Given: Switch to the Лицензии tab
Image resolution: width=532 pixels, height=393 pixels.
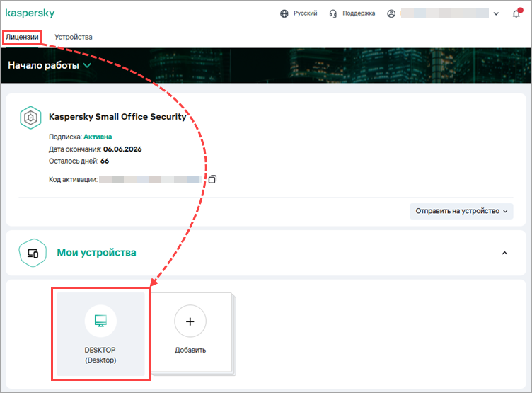Looking at the screenshot, I should click(x=22, y=37).
